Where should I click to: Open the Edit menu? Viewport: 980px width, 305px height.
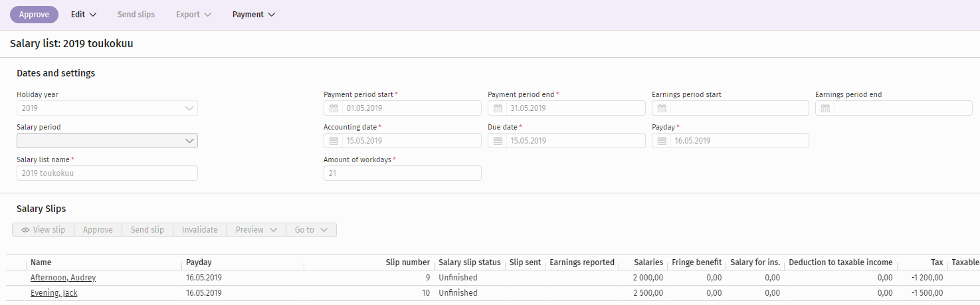[x=84, y=15]
